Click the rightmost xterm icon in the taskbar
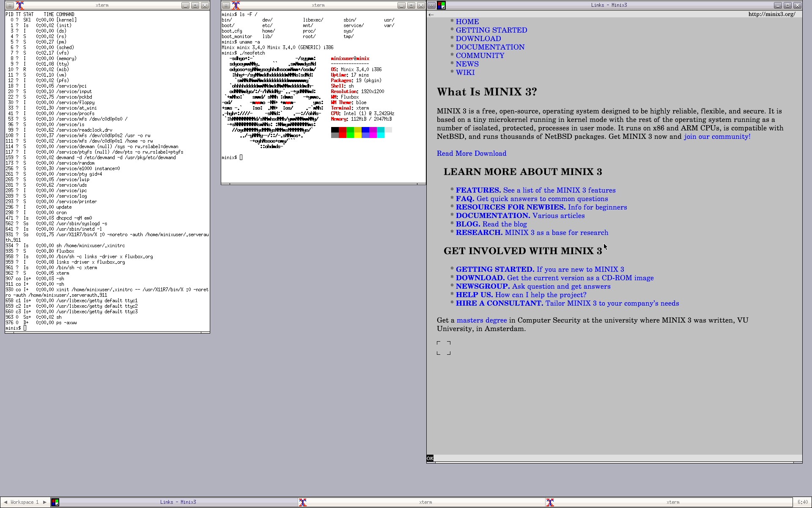This screenshot has width=812, height=508. [x=550, y=502]
